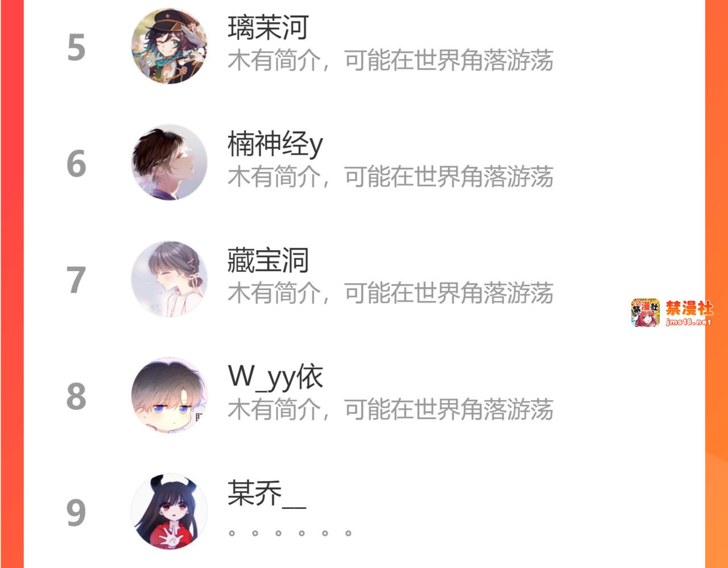The width and height of the screenshot is (728, 568).
Task: Open 璃茉河's profile avatar
Action: [x=169, y=46]
